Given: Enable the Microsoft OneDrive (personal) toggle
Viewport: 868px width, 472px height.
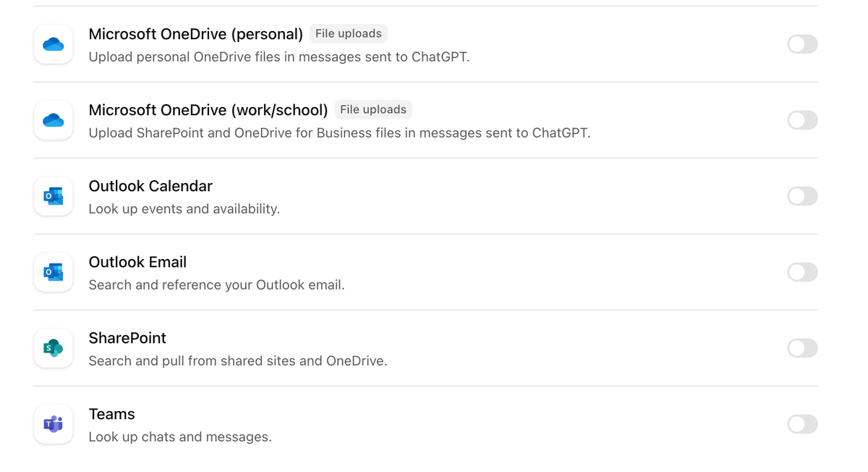Looking at the screenshot, I should click(802, 44).
